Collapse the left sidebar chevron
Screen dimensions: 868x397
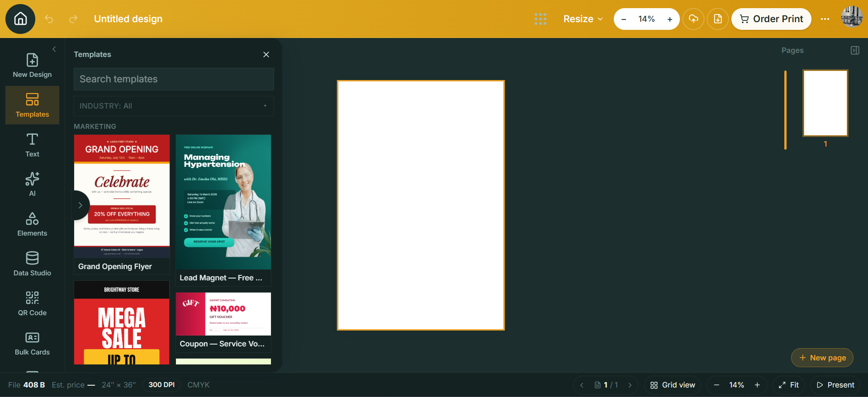54,49
